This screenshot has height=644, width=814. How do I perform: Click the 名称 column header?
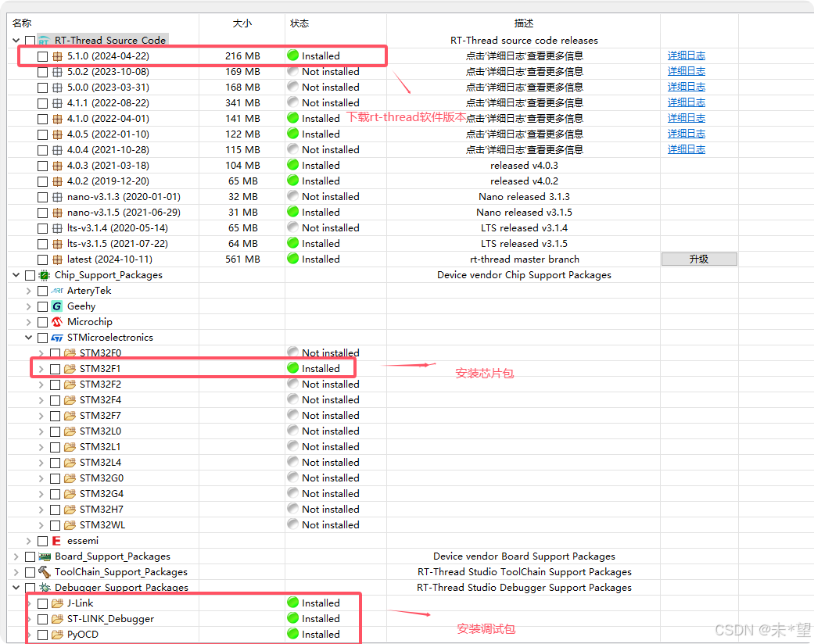[x=23, y=23]
